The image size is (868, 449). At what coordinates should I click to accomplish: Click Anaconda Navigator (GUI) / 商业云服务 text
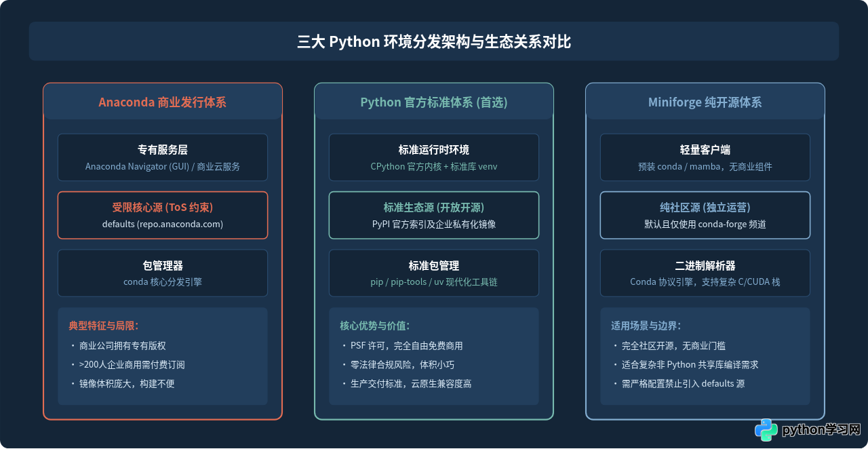click(x=163, y=166)
